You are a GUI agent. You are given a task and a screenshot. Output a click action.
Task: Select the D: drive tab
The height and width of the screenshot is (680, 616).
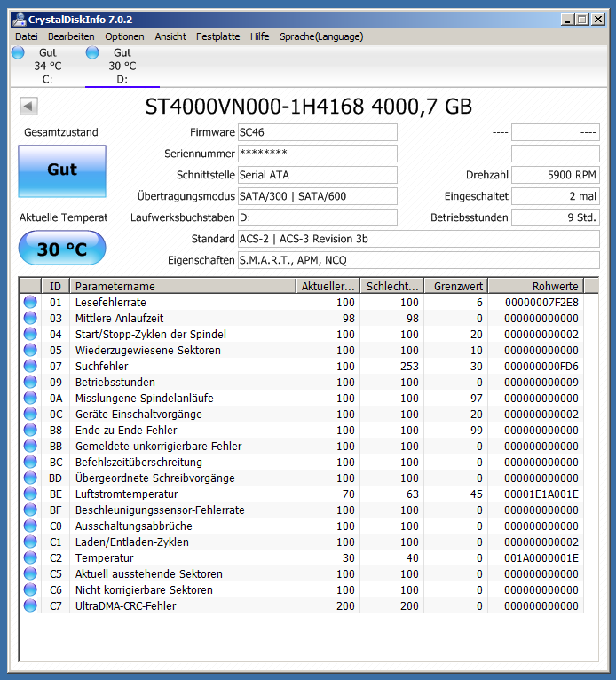[x=122, y=66]
